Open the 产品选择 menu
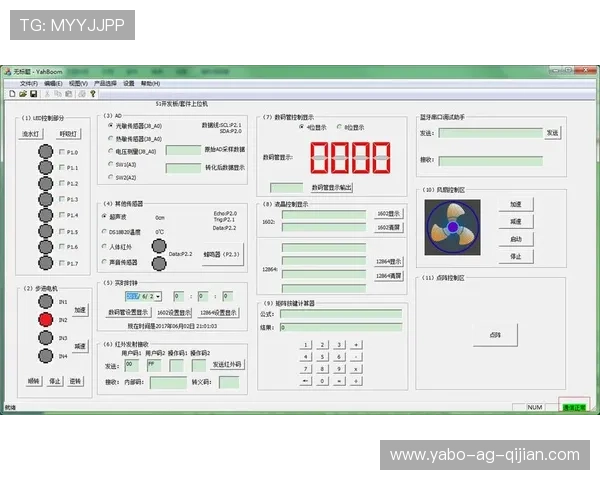 [104, 83]
